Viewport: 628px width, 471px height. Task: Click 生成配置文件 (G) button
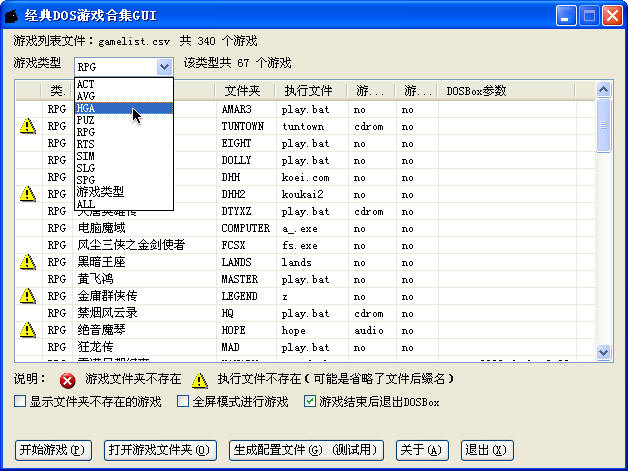click(x=306, y=450)
